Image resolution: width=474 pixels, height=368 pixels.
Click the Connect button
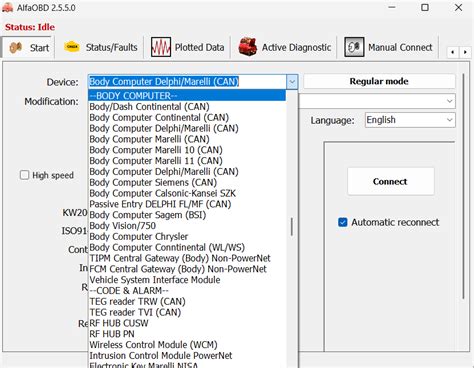(x=391, y=181)
